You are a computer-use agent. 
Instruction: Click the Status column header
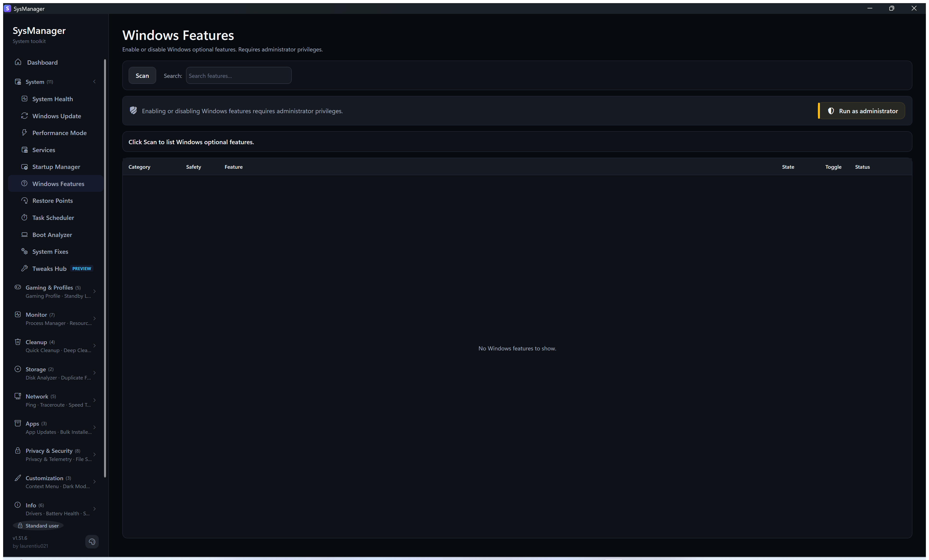tap(862, 167)
